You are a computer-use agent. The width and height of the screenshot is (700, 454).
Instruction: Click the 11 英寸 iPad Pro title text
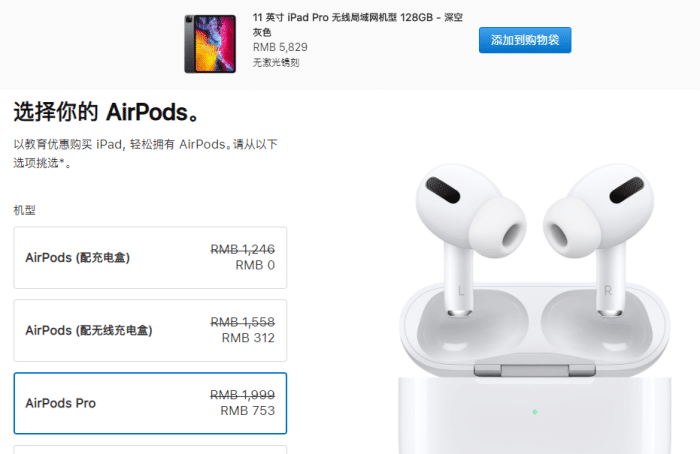[x=358, y=24]
